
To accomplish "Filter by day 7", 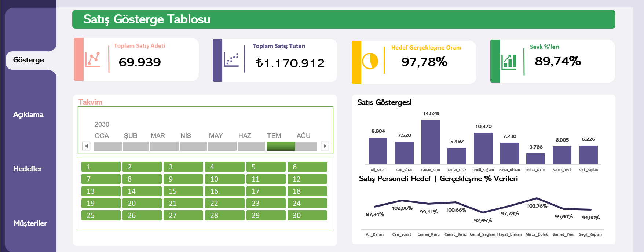I will pos(101,179).
